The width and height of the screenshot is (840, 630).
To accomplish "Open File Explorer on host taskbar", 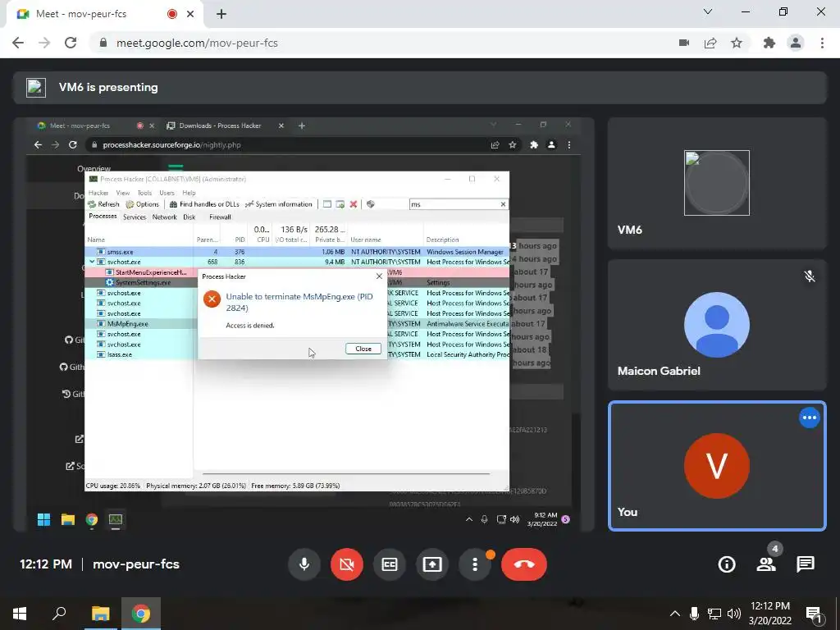I will 100,614.
